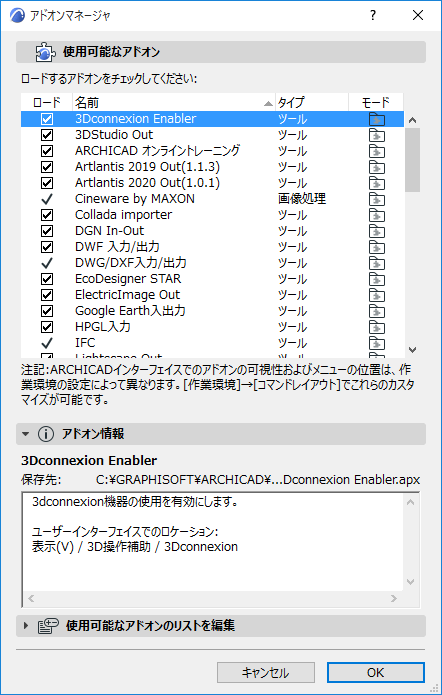This screenshot has height=695, width=442.
Task: Toggle load checkbox for DGN In-Out
Action: pyautogui.click(x=47, y=231)
